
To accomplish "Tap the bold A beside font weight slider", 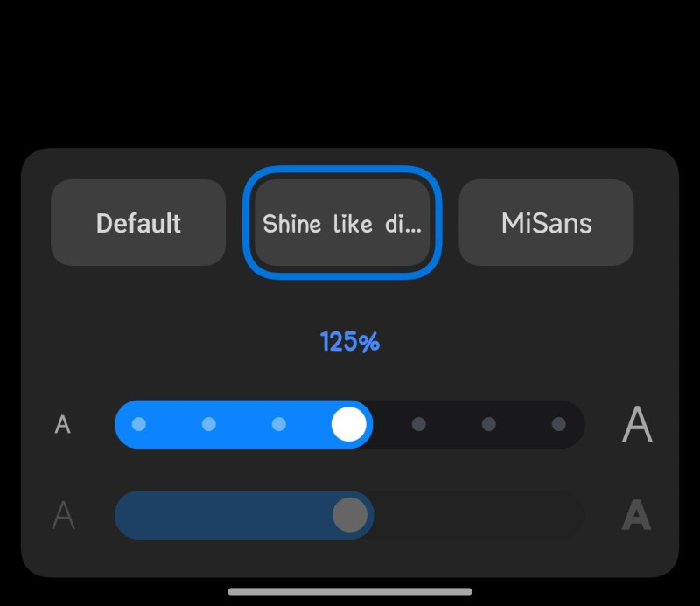I will click(x=636, y=516).
